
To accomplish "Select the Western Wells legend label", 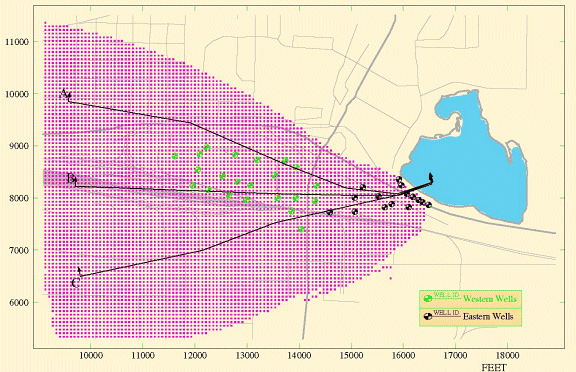I will 490,299.
